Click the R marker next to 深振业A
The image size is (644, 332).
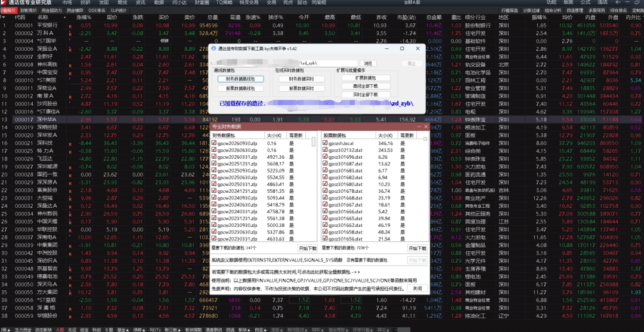(70, 50)
